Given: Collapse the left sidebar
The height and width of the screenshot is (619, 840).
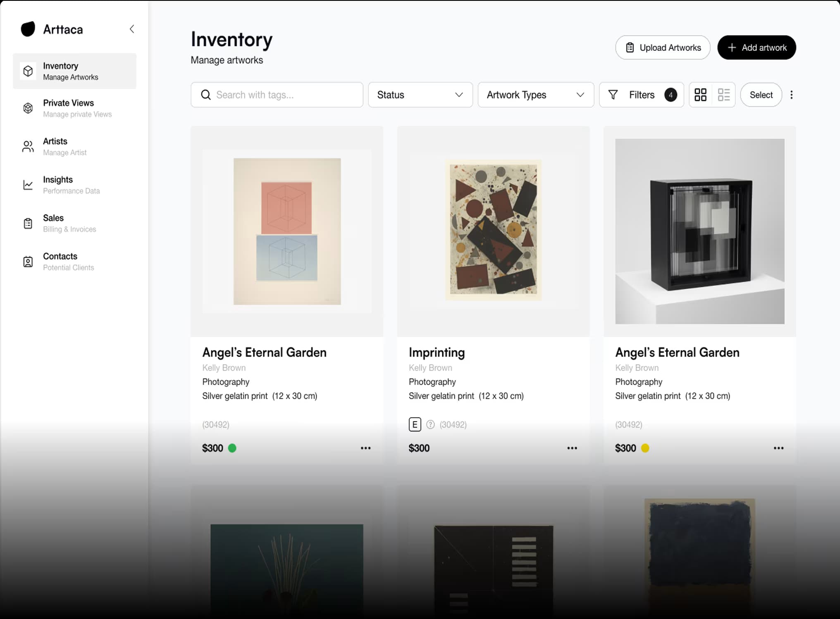Looking at the screenshot, I should pyautogui.click(x=131, y=29).
